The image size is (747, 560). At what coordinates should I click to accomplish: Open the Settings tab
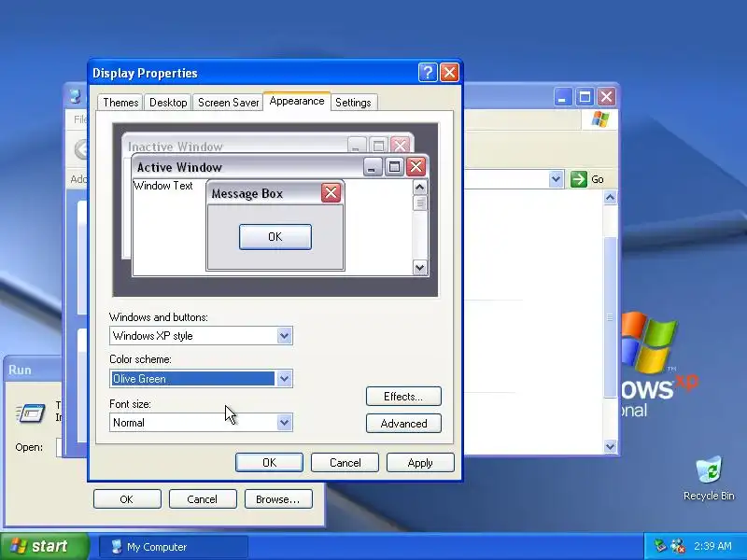[x=353, y=103]
